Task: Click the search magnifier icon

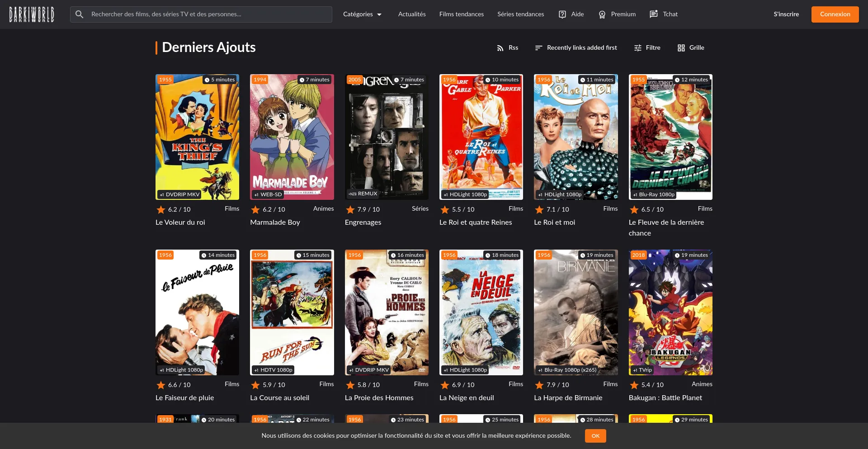Action: tap(79, 14)
